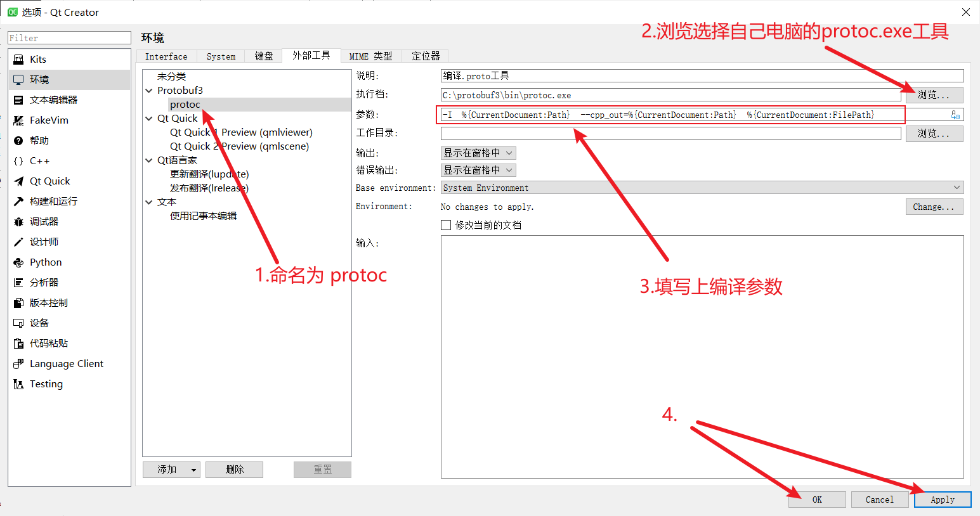The width and height of the screenshot is (980, 516).
Task: Select 发布翻译(lrelease) tree item
Action: 209,188
